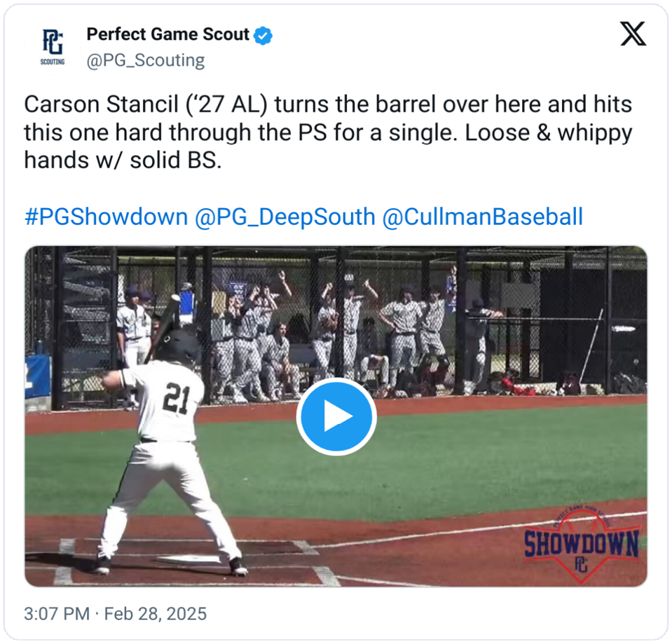
Task: Click the tweet text about turning the barrel
Action: pos(328,132)
